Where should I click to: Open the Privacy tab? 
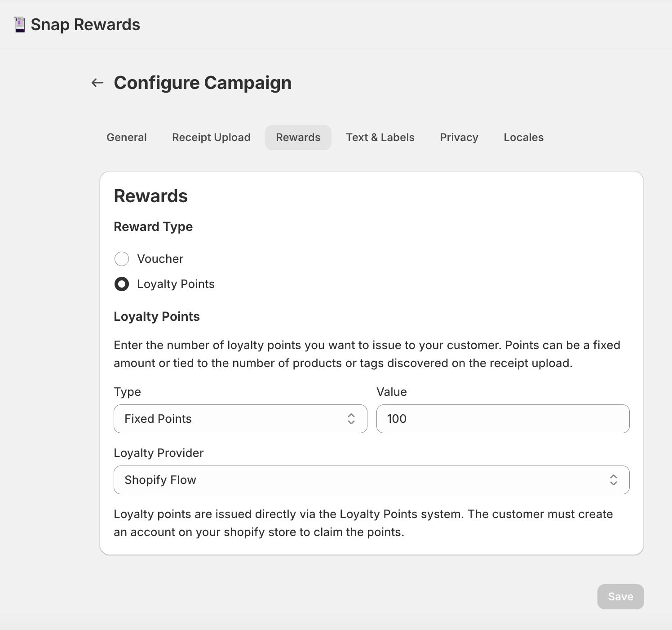(x=459, y=138)
